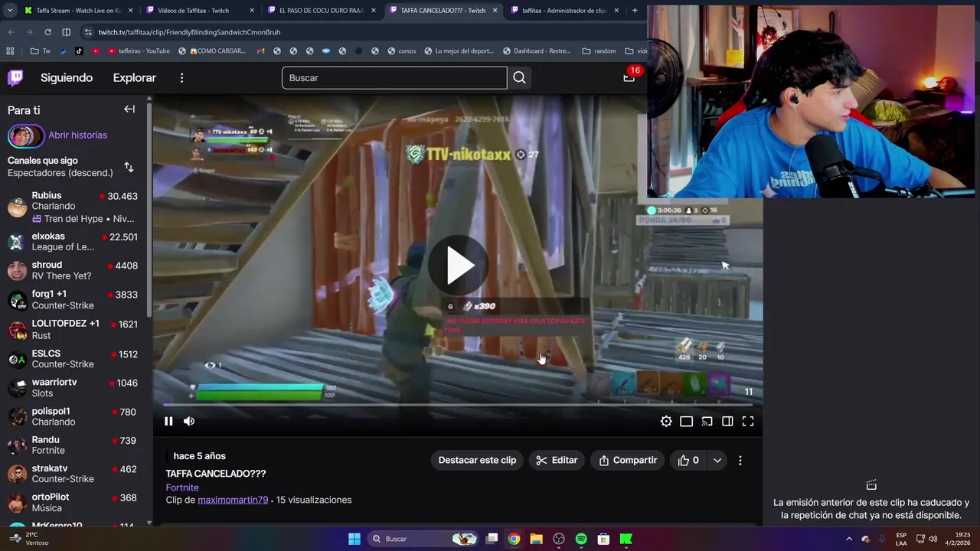Screen dimensions: 980x551
Task: Open the Twitch more options menu next to Explorar
Action: tap(181, 78)
